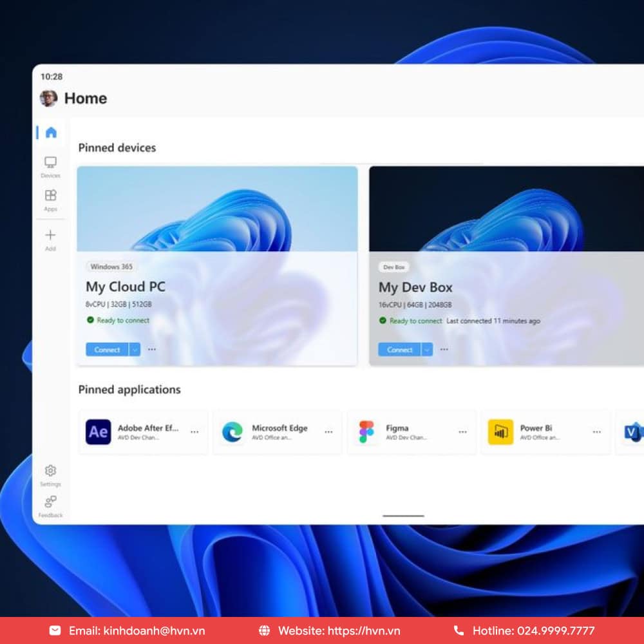Click the Add plus icon
This screenshot has width=644, height=644.
[x=50, y=235]
